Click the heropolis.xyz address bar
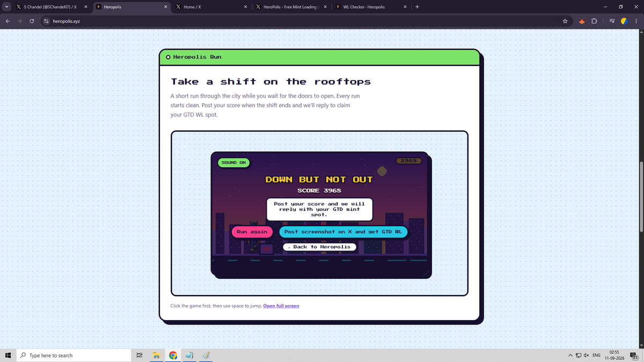644x362 pixels. (306, 21)
